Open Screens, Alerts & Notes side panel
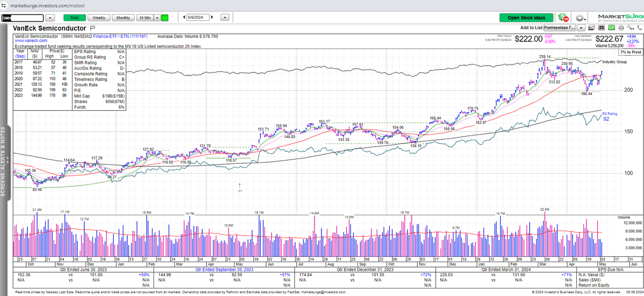Image resolution: width=644 pixels, height=296 pixels. pyautogui.click(x=4, y=161)
